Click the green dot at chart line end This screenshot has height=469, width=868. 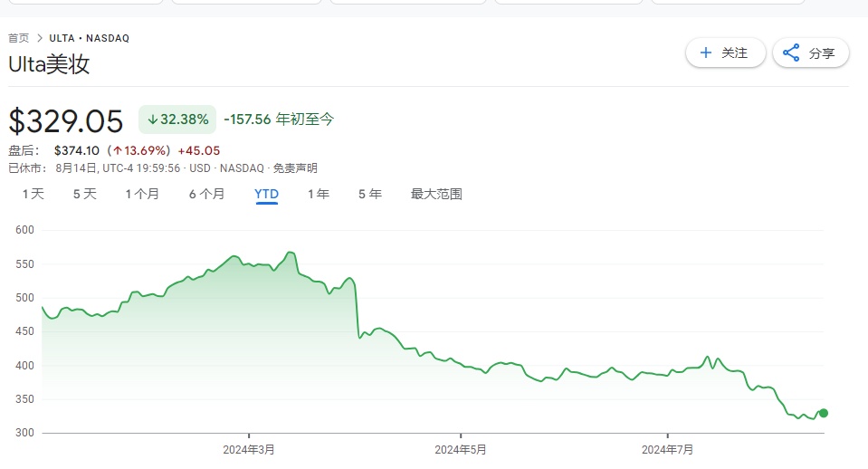click(x=823, y=413)
